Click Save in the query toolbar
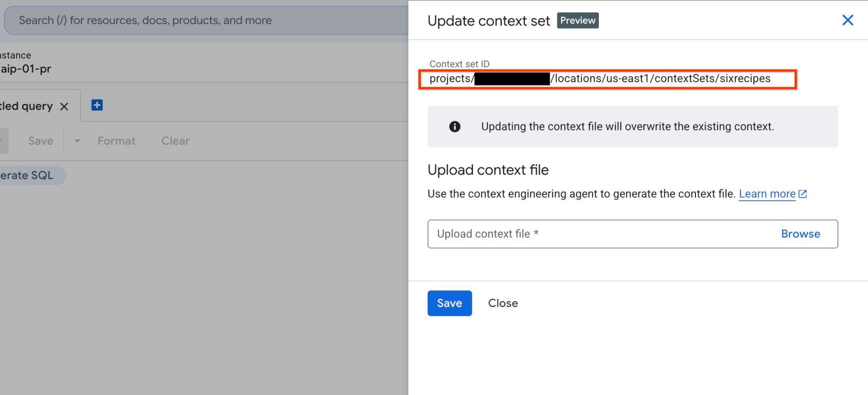868x395 pixels. point(41,141)
